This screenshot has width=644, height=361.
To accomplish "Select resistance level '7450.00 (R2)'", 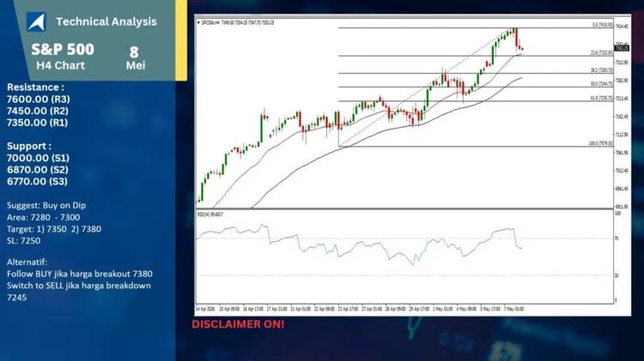I will pos(38,111).
